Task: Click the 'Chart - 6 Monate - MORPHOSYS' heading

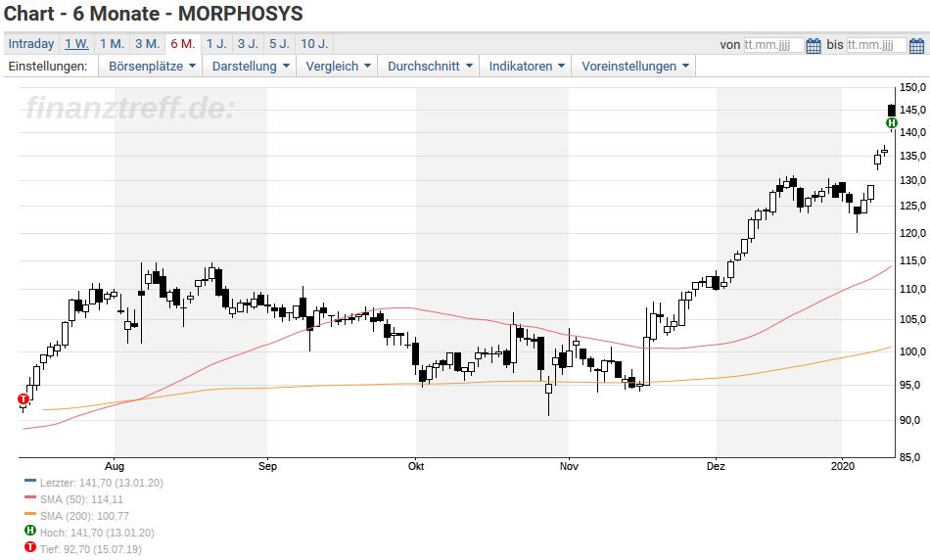Action: 153,13
